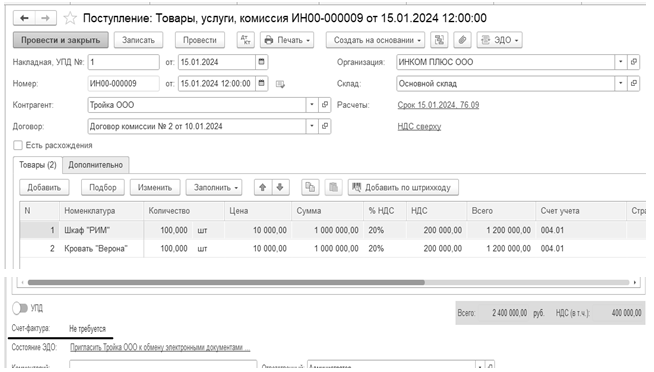Open the ЭДО dropdown menu

(x=500, y=40)
